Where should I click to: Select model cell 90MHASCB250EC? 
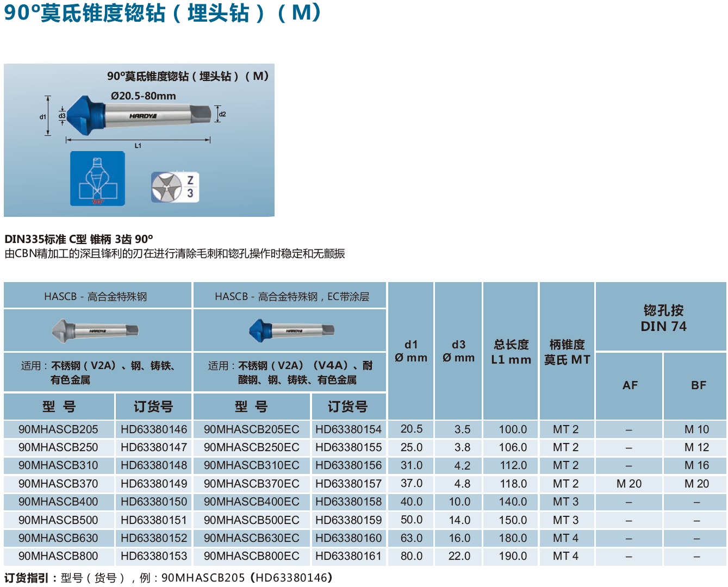(252, 447)
